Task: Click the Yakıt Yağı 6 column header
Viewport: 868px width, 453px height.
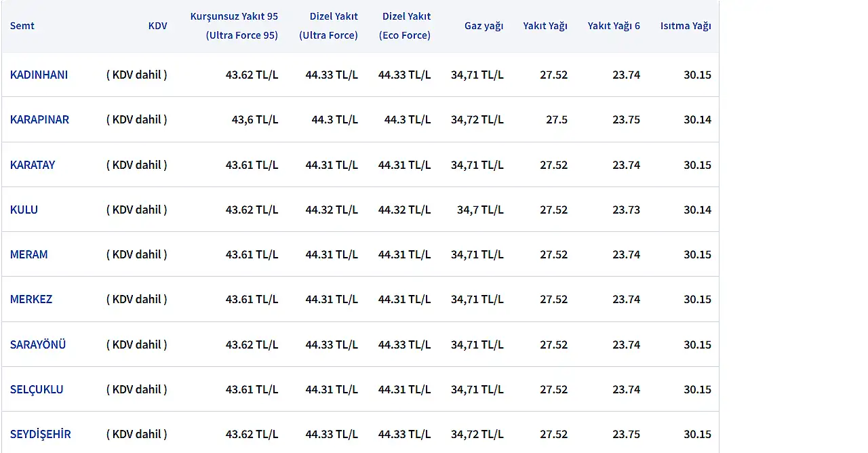Action: 614,26
